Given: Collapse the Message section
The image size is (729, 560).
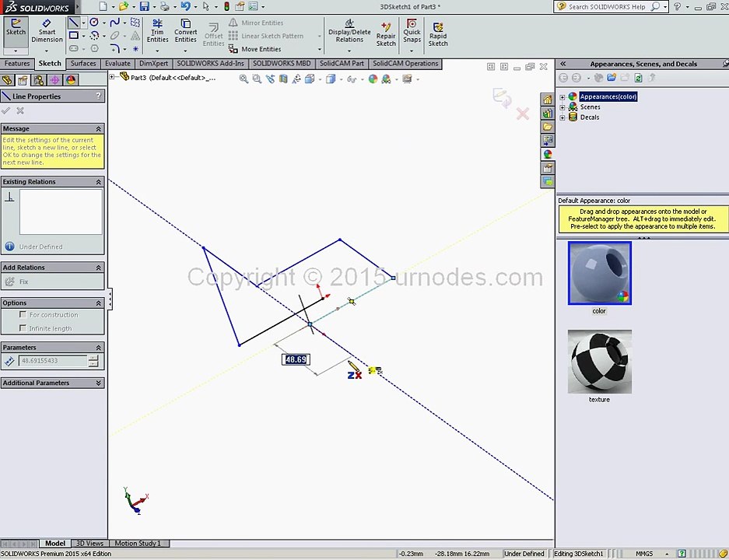Looking at the screenshot, I should pyautogui.click(x=99, y=129).
